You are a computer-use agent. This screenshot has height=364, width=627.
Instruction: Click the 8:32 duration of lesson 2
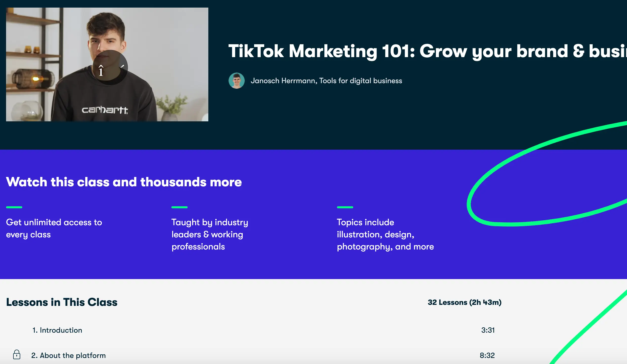tap(487, 355)
